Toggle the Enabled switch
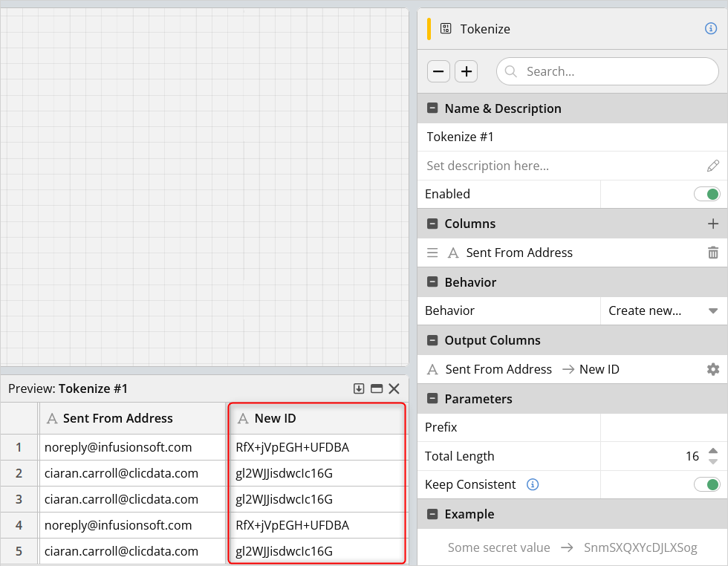 click(x=706, y=194)
